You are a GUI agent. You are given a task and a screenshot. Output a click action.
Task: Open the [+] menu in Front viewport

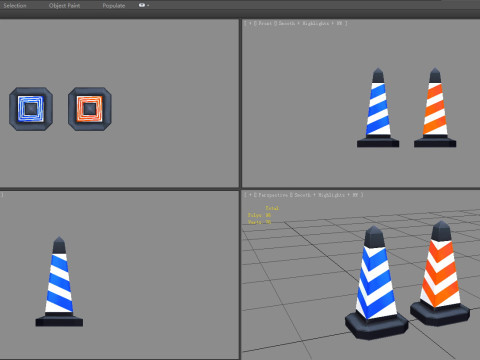pyautogui.click(x=250, y=23)
